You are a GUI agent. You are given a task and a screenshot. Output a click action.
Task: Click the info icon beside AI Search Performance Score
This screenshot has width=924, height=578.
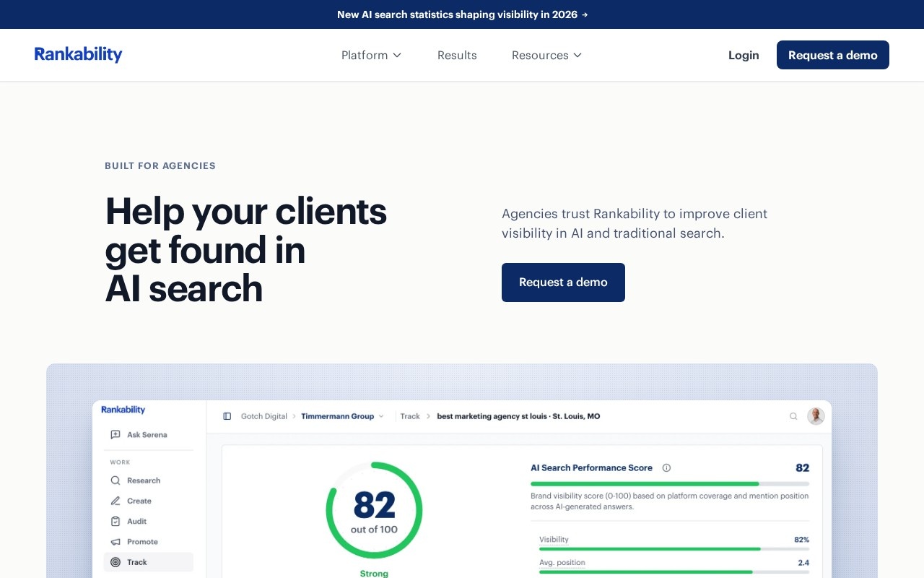[666, 468]
